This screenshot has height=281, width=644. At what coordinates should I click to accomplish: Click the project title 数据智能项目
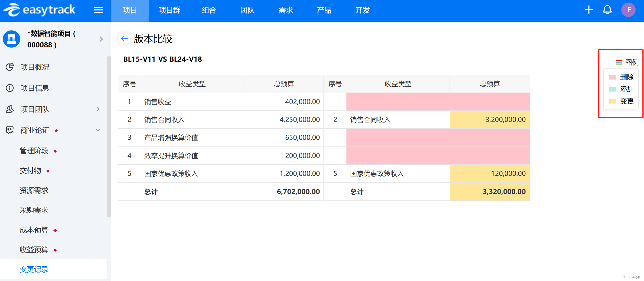[x=52, y=39]
